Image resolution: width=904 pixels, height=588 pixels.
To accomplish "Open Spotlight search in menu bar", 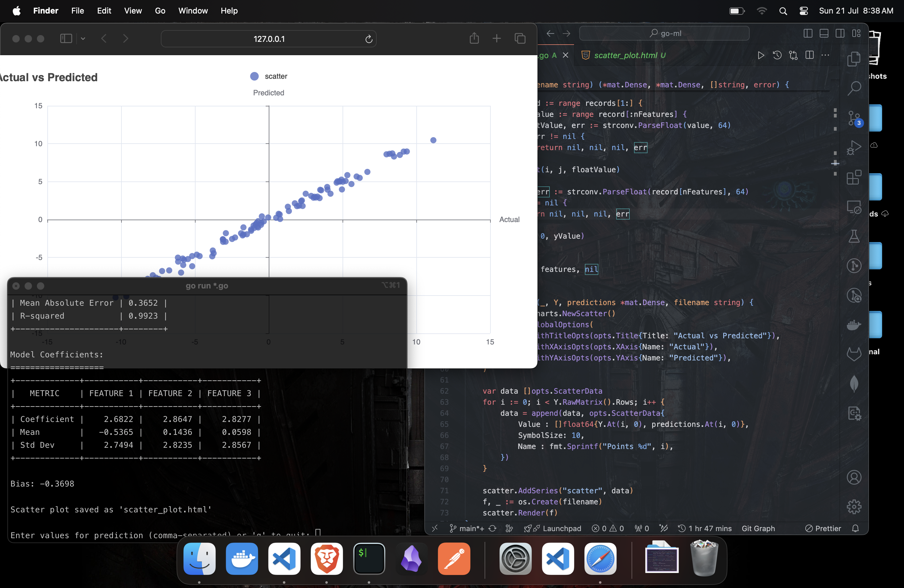I will [783, 11].
